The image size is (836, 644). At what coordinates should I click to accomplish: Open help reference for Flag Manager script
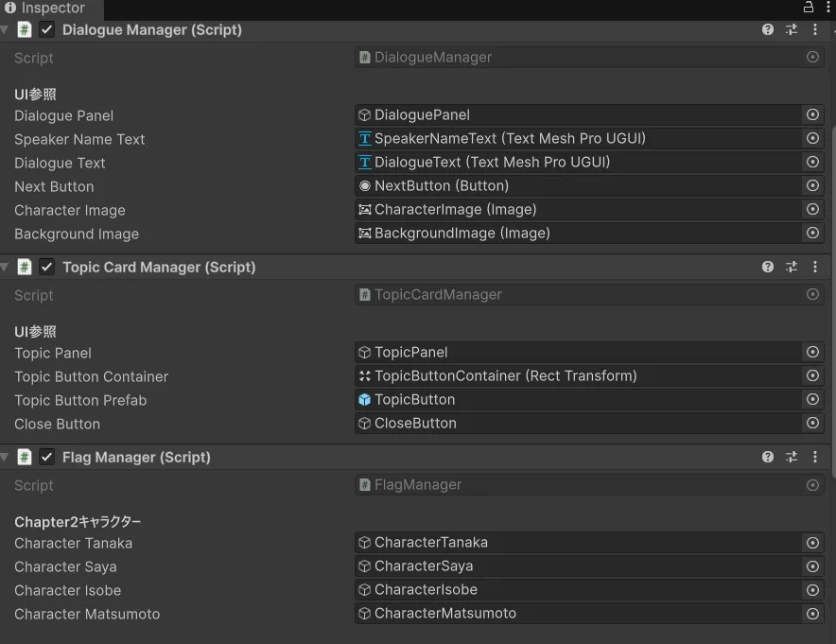click(x=767, y=457)
